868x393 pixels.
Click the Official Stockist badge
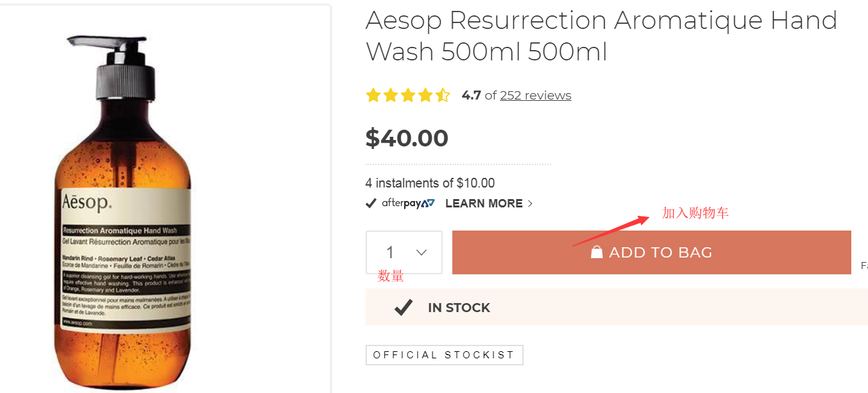[x=444, y=355]
